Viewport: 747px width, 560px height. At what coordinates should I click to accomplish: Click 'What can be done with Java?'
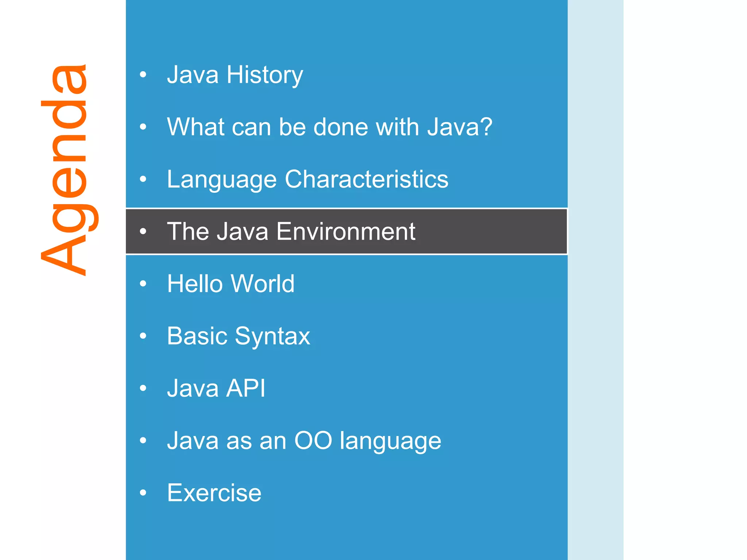coord(330,127)
